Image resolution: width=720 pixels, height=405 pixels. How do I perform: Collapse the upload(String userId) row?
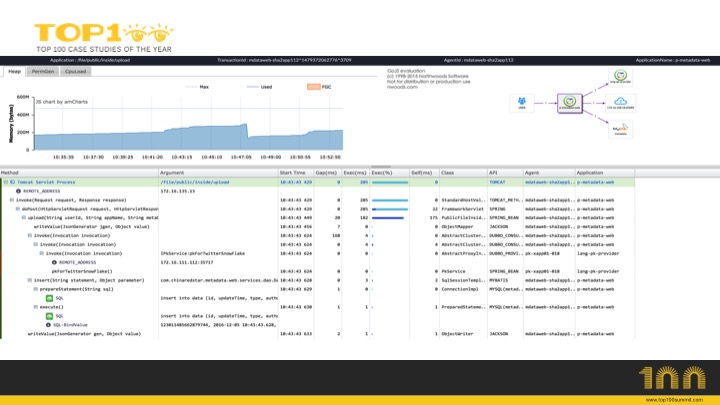coord(24,218)
